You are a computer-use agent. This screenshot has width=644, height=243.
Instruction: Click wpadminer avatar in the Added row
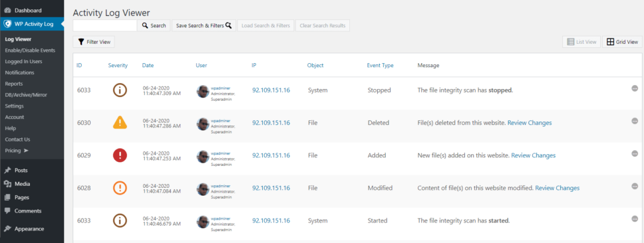203,157
